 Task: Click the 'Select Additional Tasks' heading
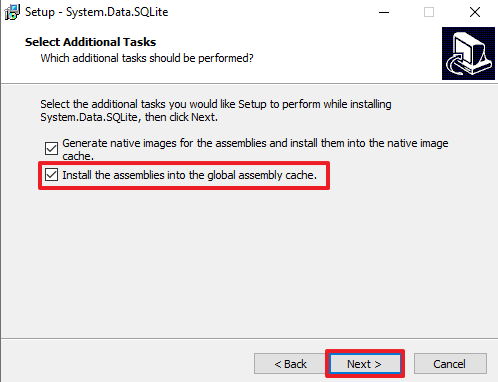pyautogui.click(x=90, y=42)
